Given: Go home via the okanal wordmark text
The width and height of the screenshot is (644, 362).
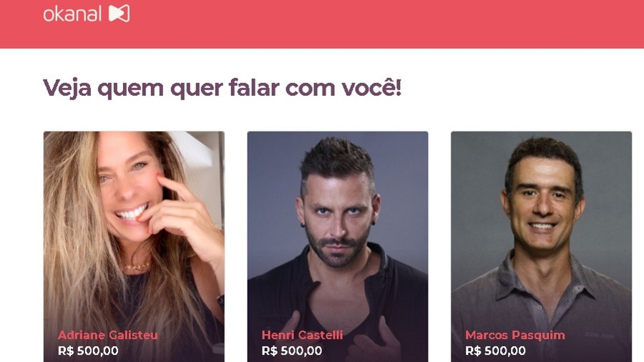Looking at the screenshot, I should (72, 14).
